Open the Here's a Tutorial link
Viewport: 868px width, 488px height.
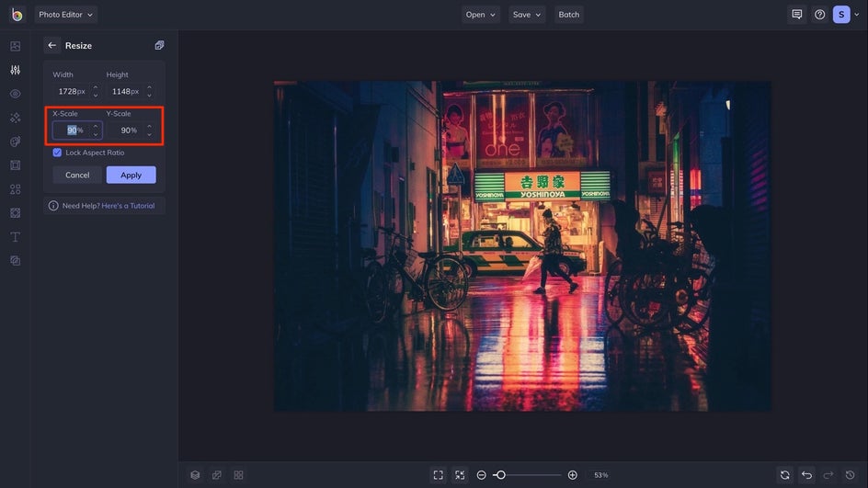point(128,205)
